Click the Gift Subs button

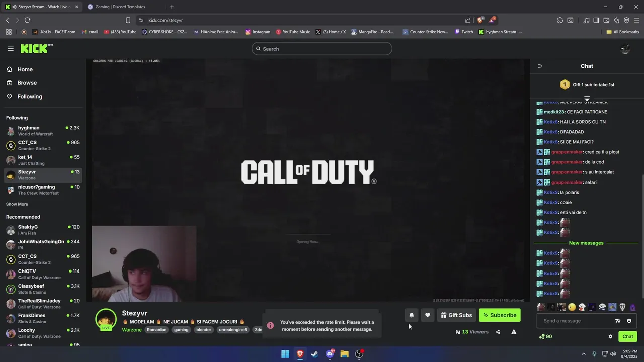click(456, 315)
